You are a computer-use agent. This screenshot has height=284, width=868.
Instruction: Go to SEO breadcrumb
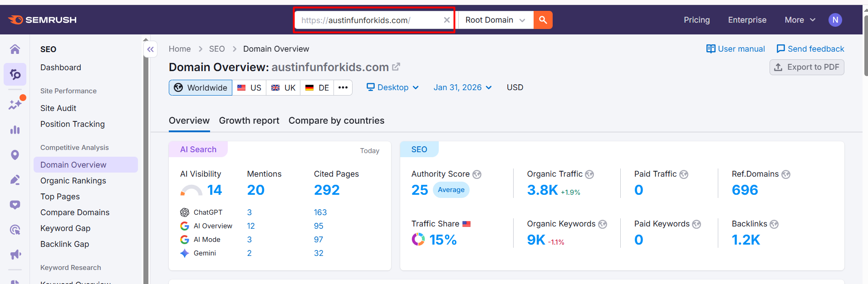tap(217, 49)
